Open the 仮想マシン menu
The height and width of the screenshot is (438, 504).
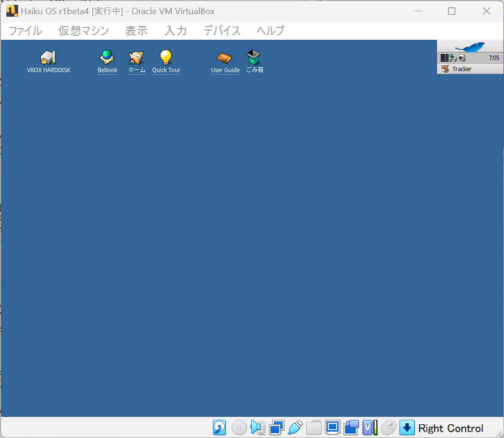tap(83, 31)
